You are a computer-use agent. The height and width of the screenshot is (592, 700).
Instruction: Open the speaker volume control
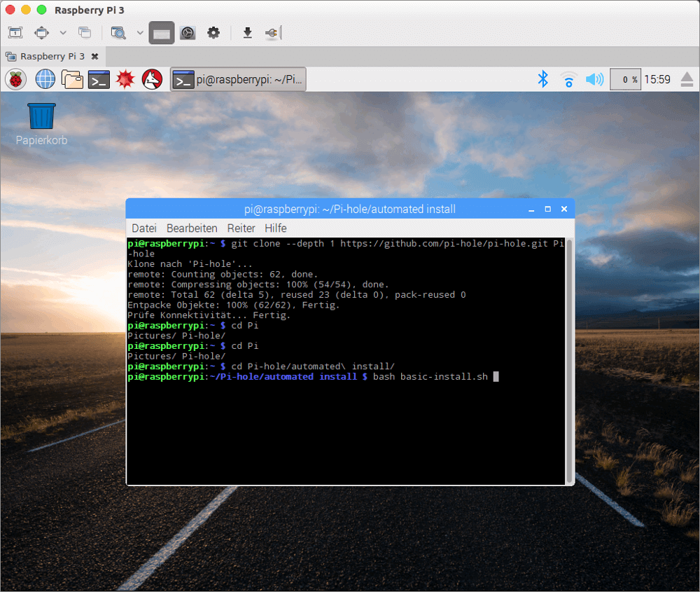pyautogui.click(x=594, y=79)
